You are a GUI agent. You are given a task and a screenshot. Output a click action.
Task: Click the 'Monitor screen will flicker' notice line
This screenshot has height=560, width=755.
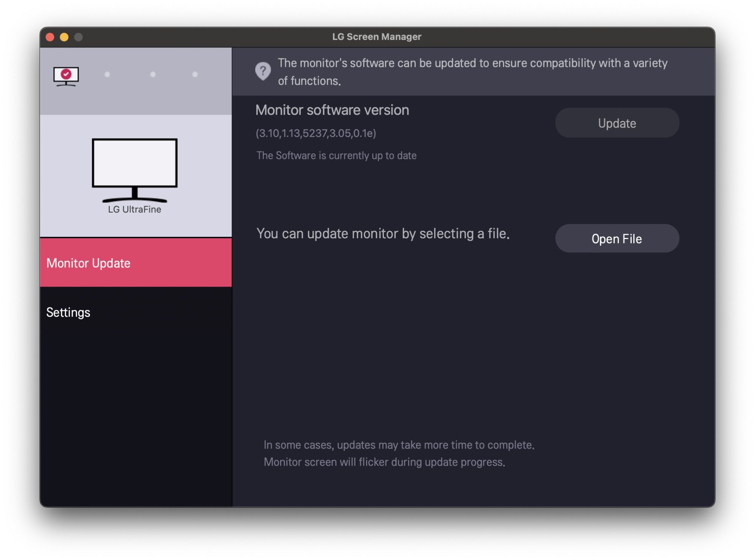click(384, 462)
